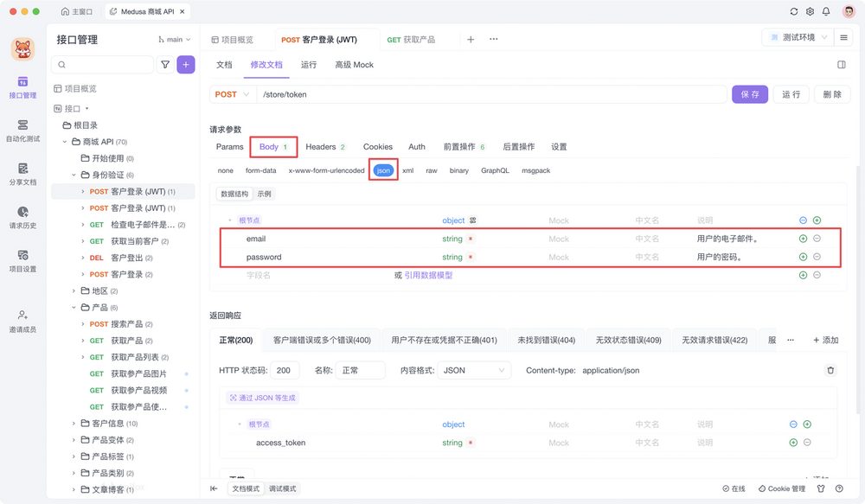Select the json body format radio option
Screen dimensions: 865x504
383,170
